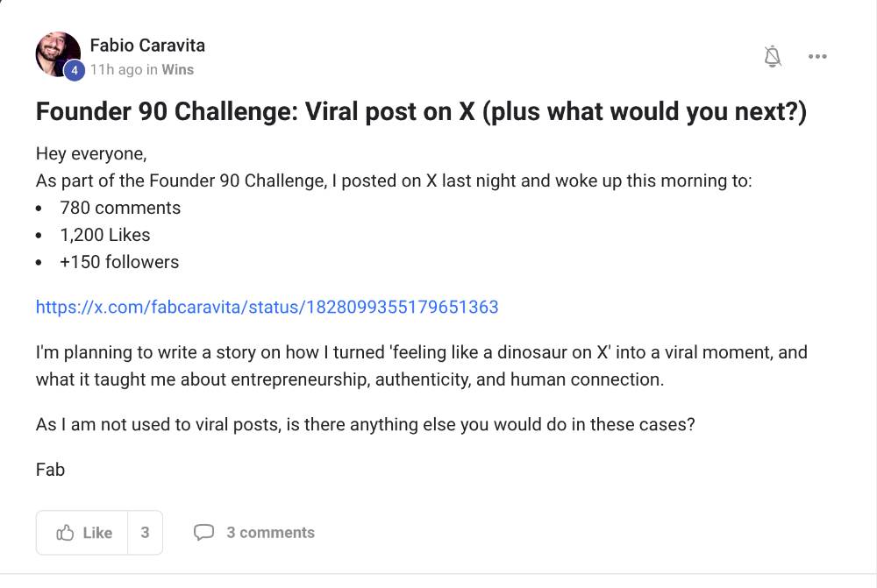The image size is (877, 588).
Task: Click the 'Fab' signature text
Action: point(50,470)
